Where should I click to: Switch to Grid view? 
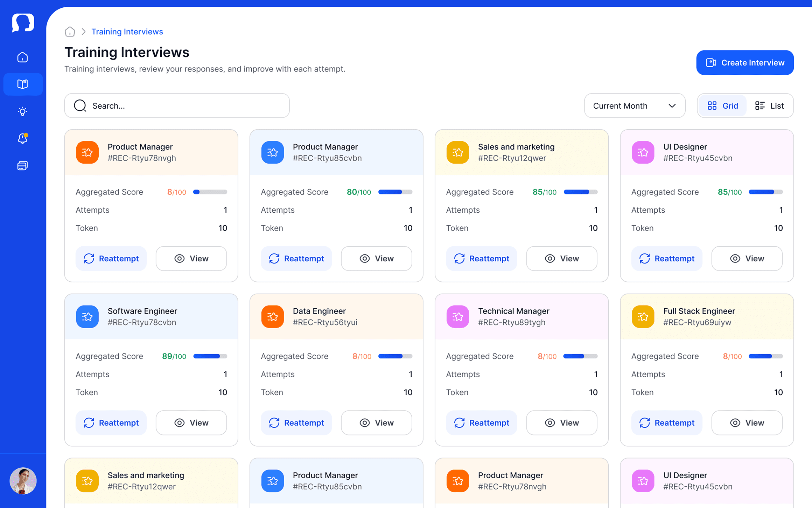(723, 105)
